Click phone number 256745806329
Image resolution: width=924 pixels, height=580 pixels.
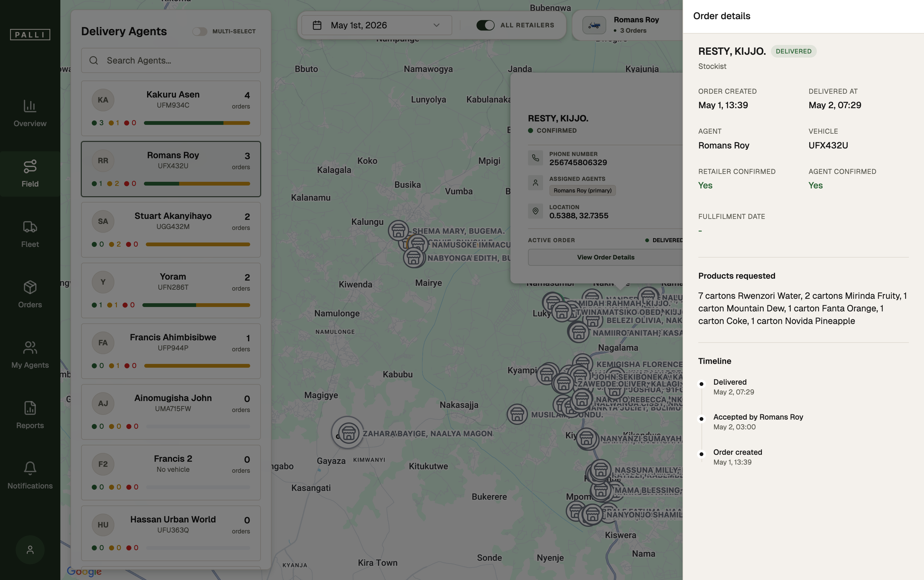point(578,163)
